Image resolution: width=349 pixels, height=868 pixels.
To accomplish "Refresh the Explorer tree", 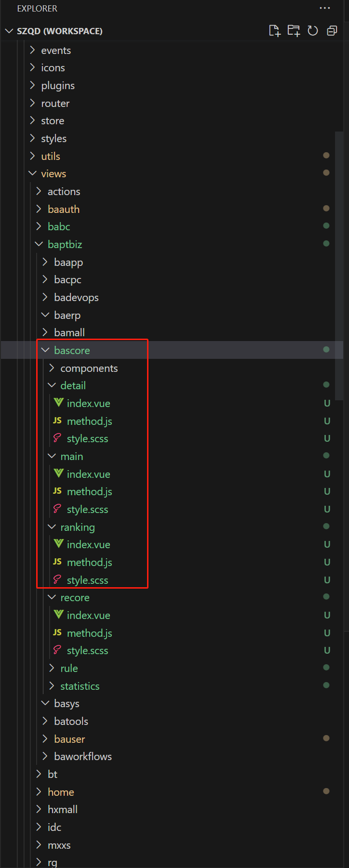I will coord(313,31).
